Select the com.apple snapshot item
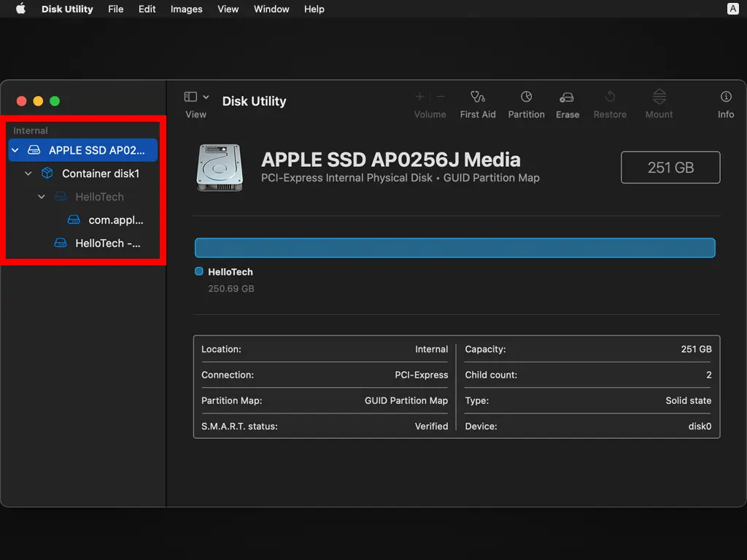 [x=115, y=220]
